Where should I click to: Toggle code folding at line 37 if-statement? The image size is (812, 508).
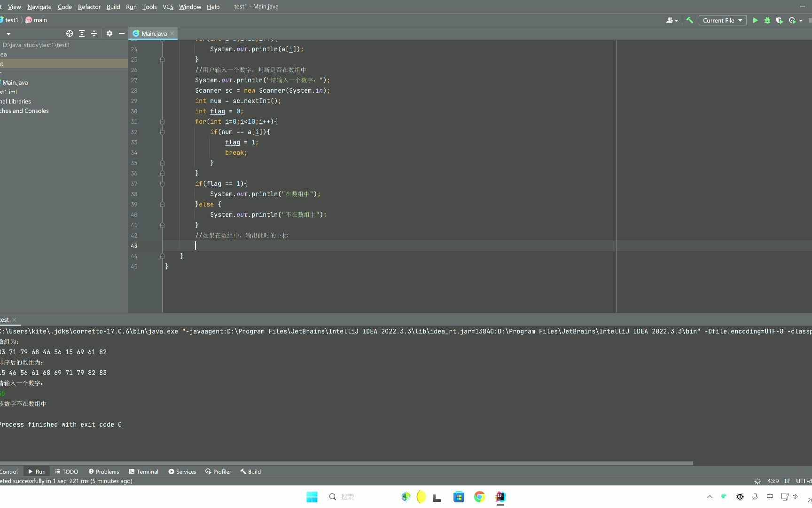tap(162, 184)
